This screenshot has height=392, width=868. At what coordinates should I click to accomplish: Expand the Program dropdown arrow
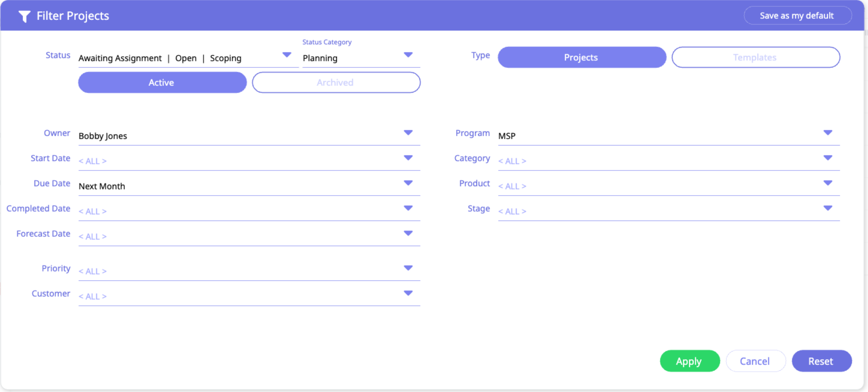(827, 133)
